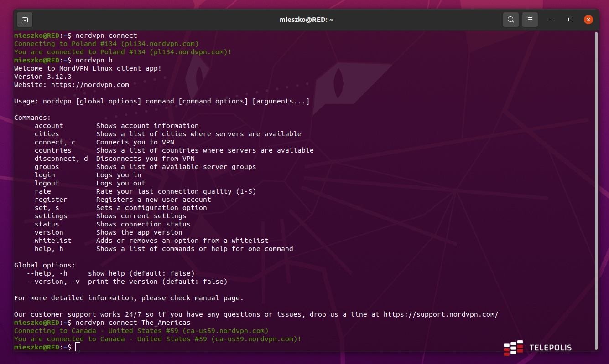Click the 'countries' command in help list

point(53,150)
